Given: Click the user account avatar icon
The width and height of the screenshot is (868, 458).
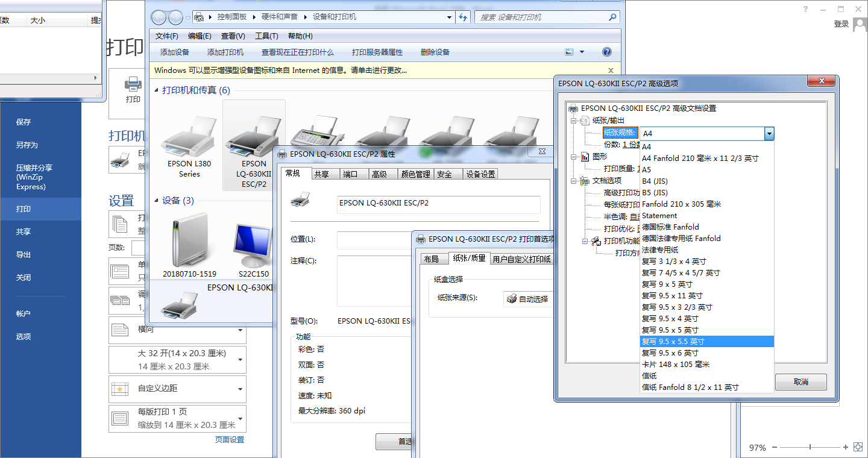Looking at the screenshot, I should click(x=860, y=24).
